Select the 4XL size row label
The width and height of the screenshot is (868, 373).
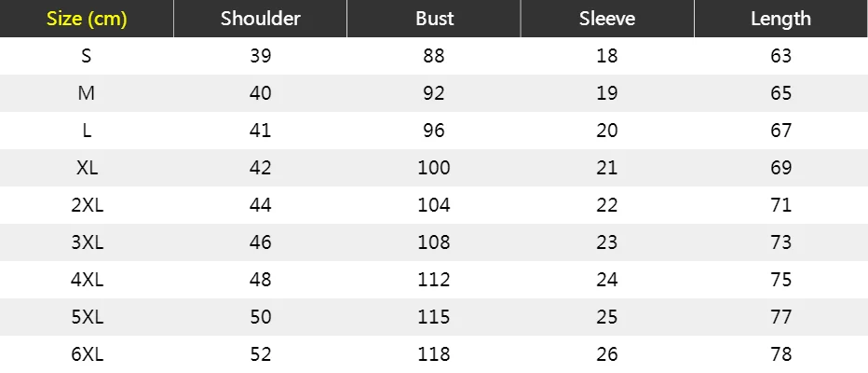click(87, 280)
